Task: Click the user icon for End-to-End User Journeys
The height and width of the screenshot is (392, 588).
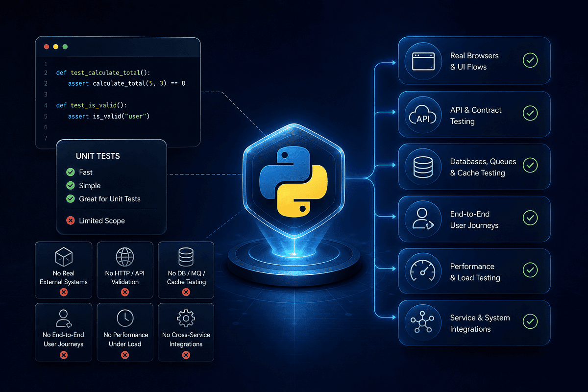Action: (422, 220)
